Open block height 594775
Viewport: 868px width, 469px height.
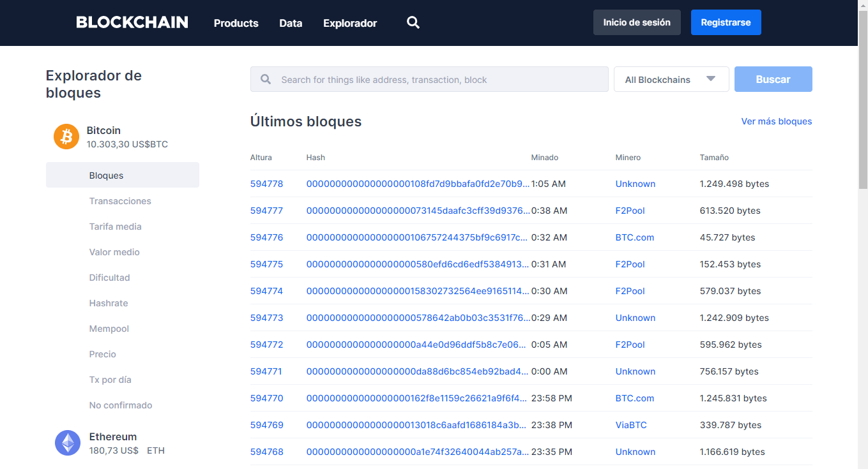[266, 264]
